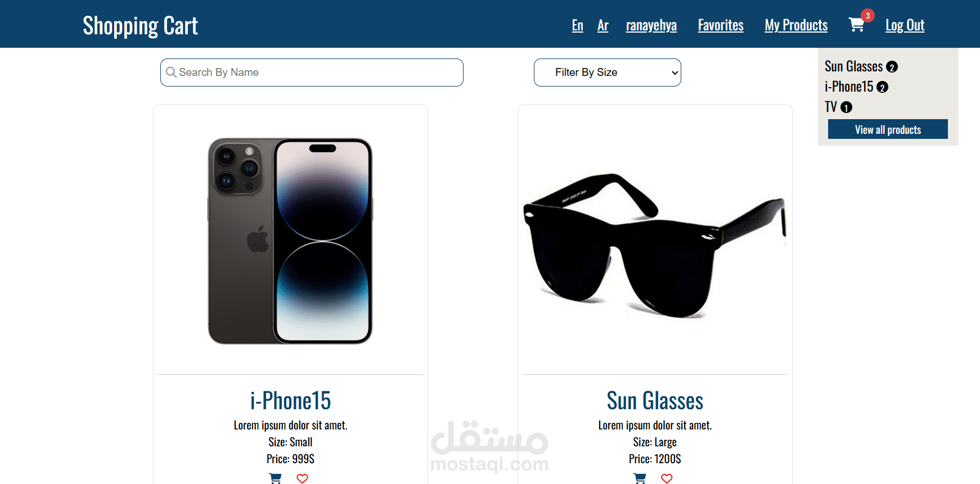Favorite the i-Phone15 with heart icon
980x484 pixels.
[x=302, y=478]
